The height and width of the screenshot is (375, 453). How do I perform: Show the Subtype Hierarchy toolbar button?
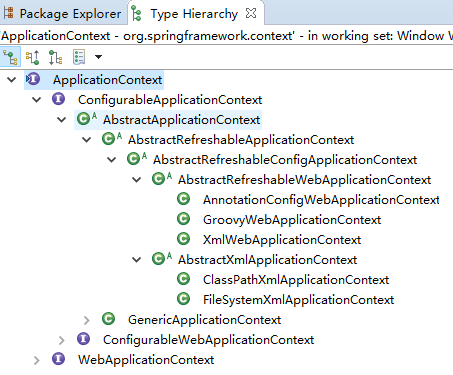pos(55,57)
